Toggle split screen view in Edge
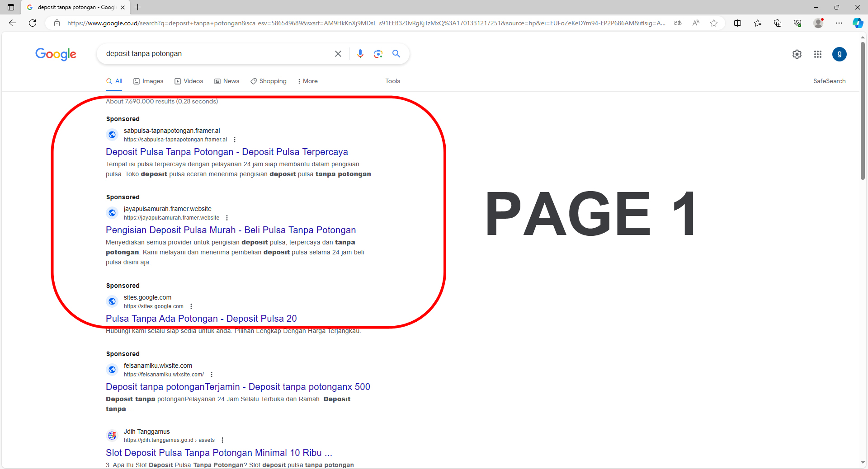Screen dimensions: 868x469 (x=737, y=23)
